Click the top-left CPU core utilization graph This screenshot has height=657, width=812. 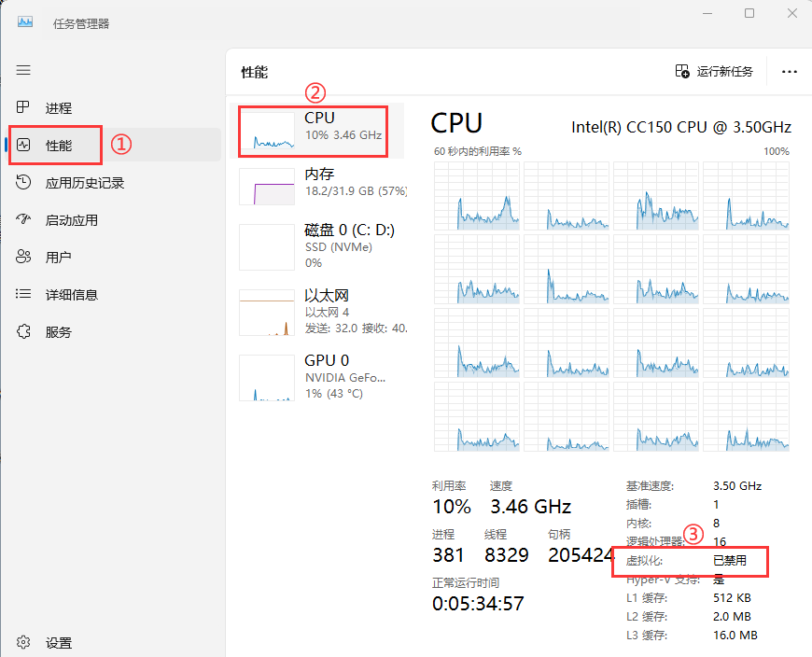[x=473, y=196]
